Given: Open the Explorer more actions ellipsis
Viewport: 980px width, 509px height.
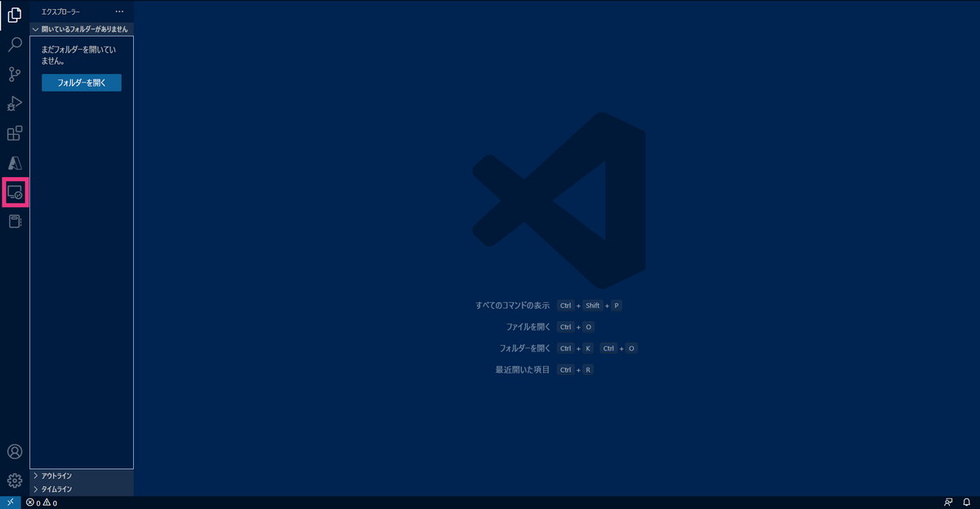Looking at the screenshot, I should pos(119,11).
